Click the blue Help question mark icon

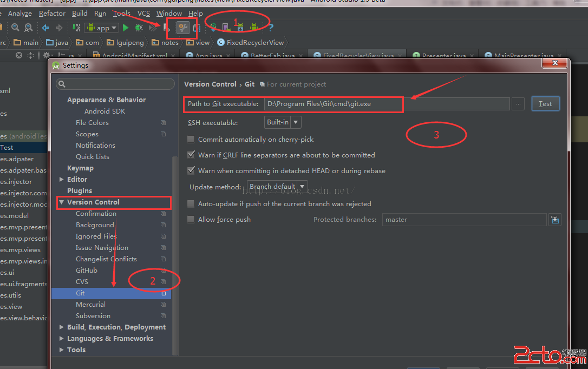tap(271, 28)
